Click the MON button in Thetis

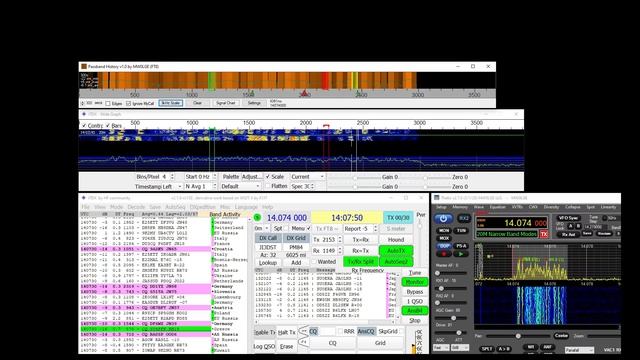[x=444, y=231]
